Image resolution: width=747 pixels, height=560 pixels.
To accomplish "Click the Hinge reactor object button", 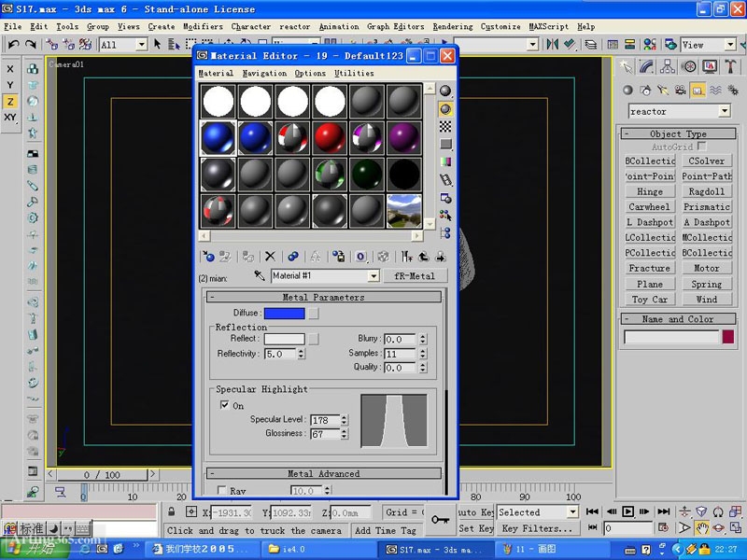I will (x=650, y=191).
